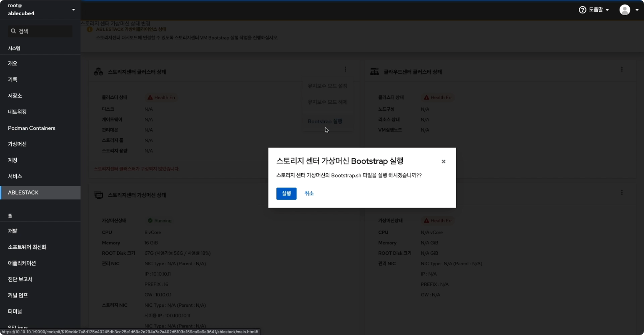Close the Bootstrap dialog via X
Viewport: 644px width, 335px height.
coord(443,161)
